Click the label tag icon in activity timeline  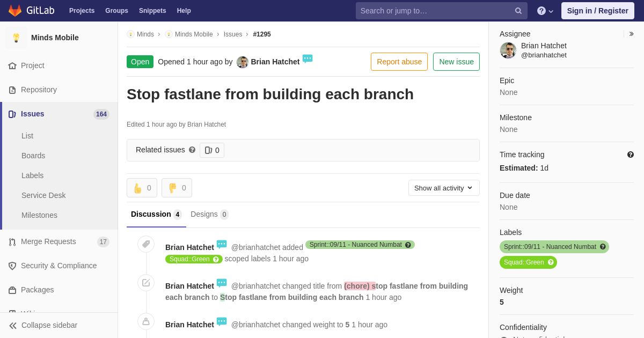coord(146,245)
